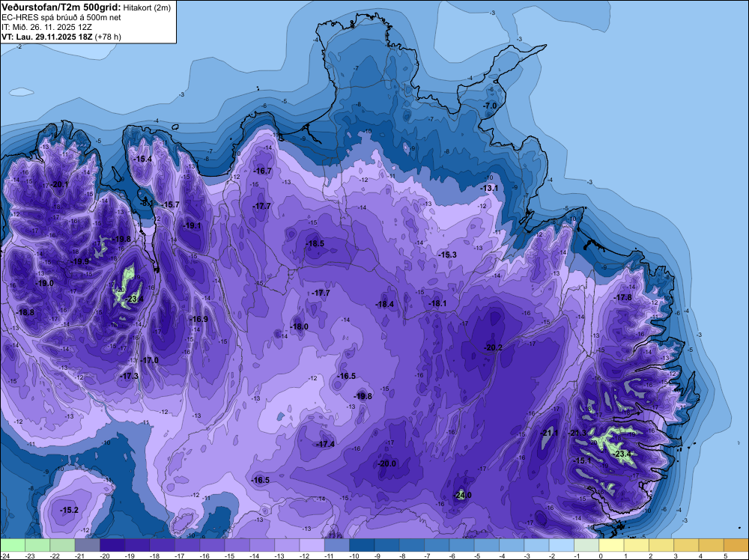Select the -16 purple legend swatch
Image resolution: width=749 pixels, height=560 pixels.
click(212, 545)
